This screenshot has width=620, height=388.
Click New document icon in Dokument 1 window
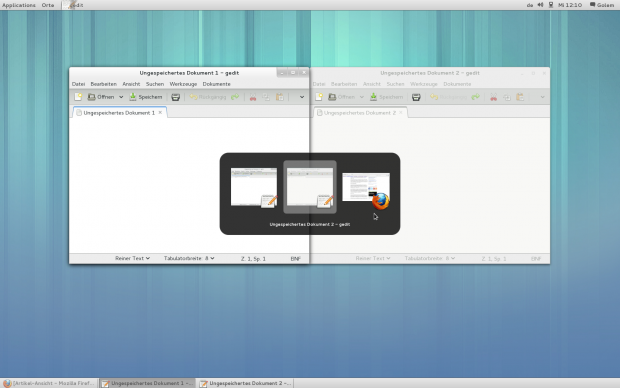tap(78, 97)
